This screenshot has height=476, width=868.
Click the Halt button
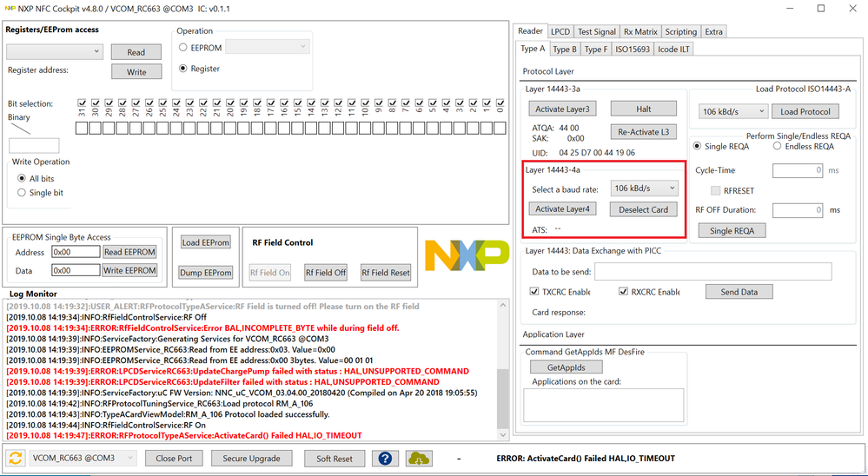(x=643, y=109)
